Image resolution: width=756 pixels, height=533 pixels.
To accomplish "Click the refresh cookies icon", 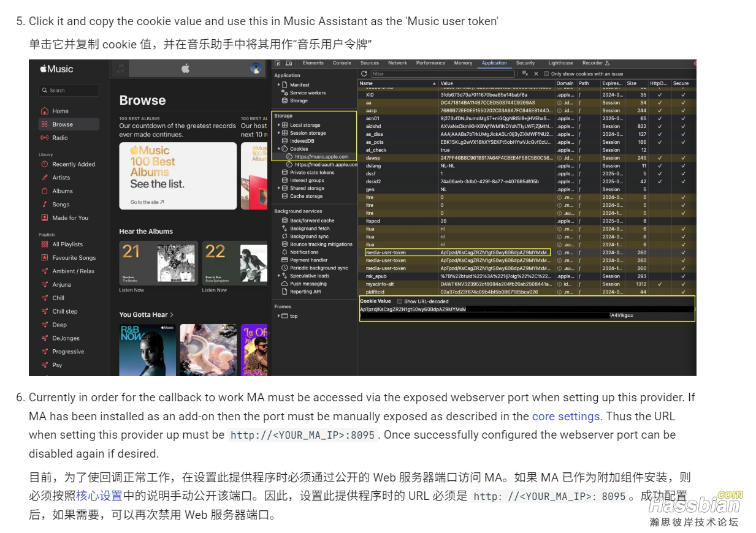I will click(364, 74).
